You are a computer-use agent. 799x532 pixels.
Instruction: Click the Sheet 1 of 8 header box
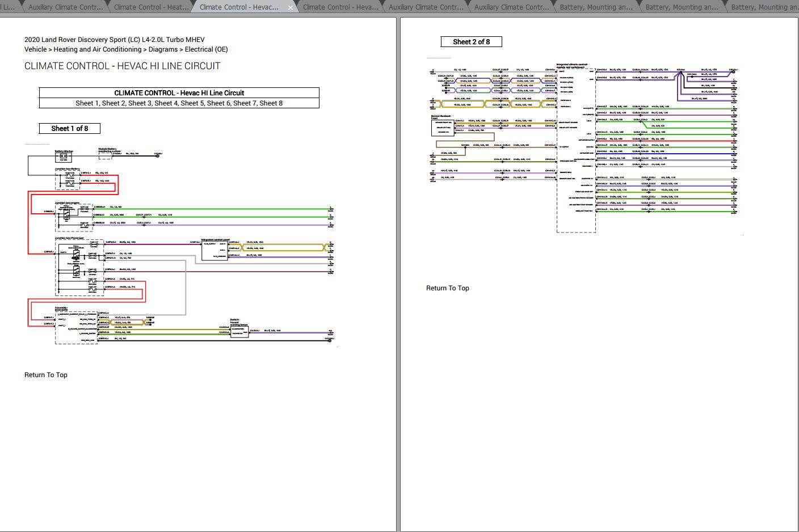tap(69, 128)
